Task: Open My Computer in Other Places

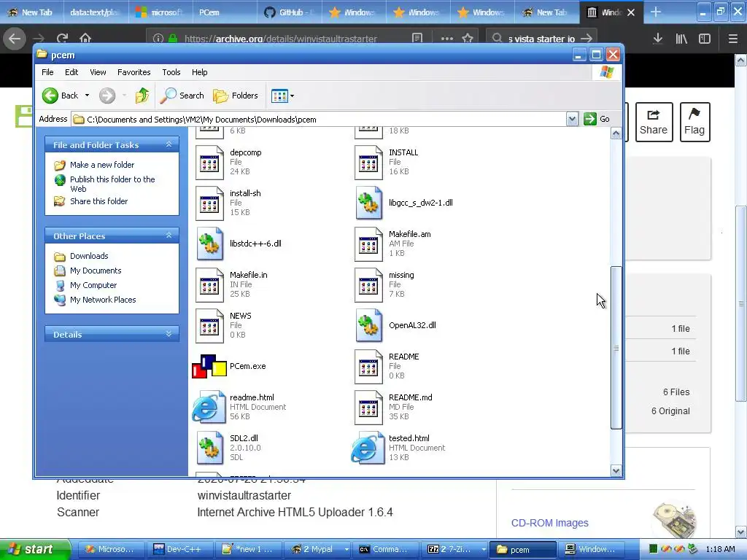Action: [93, 285]
